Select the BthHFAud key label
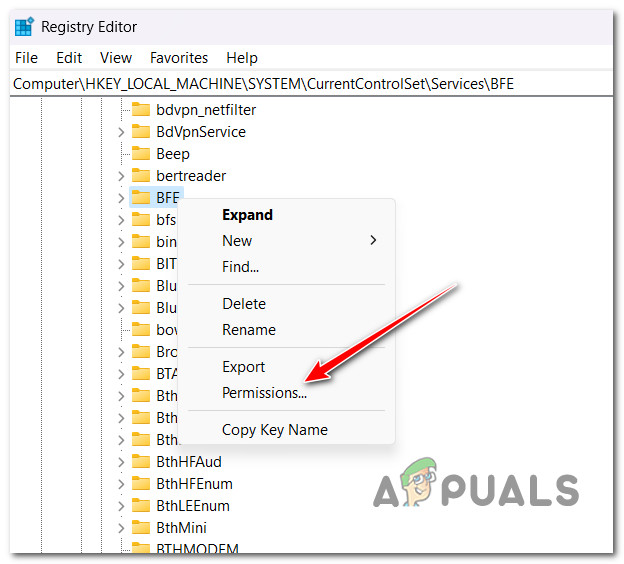 click(x=189, y=462)
